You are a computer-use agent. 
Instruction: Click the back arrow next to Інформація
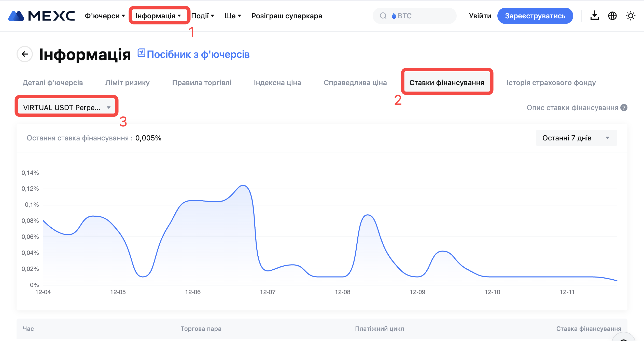point(25,54)
